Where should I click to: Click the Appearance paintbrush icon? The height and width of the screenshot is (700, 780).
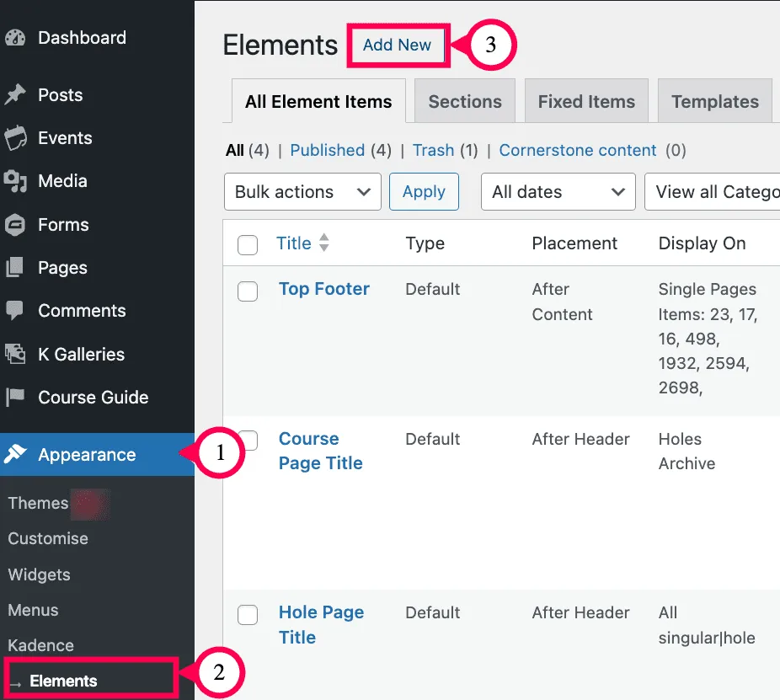coord(15,454)
